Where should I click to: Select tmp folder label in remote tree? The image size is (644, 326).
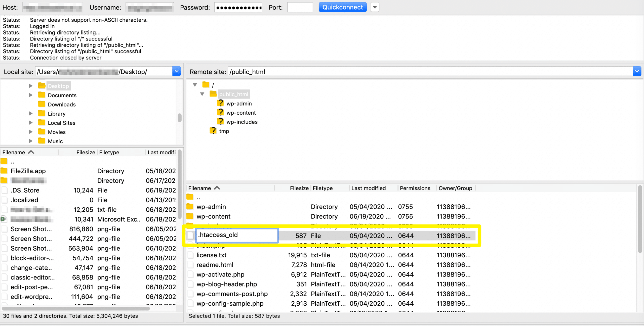point(224,131)
